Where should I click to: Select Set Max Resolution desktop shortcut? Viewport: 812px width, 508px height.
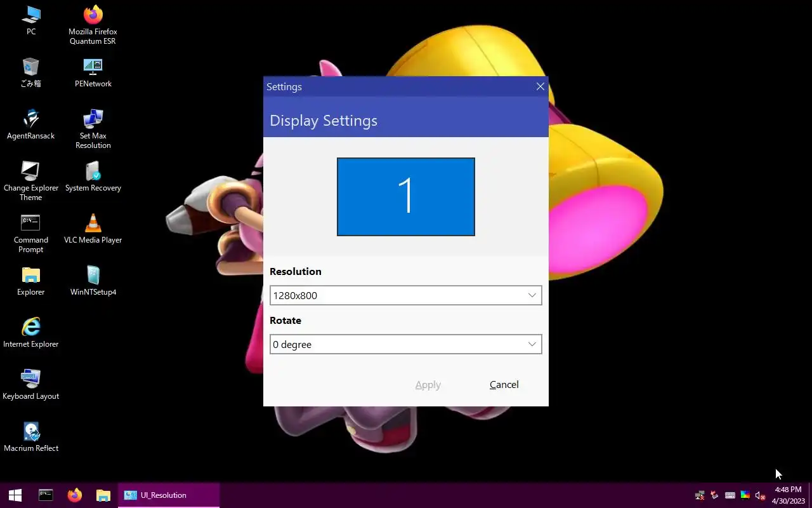[x=93, y=129]
